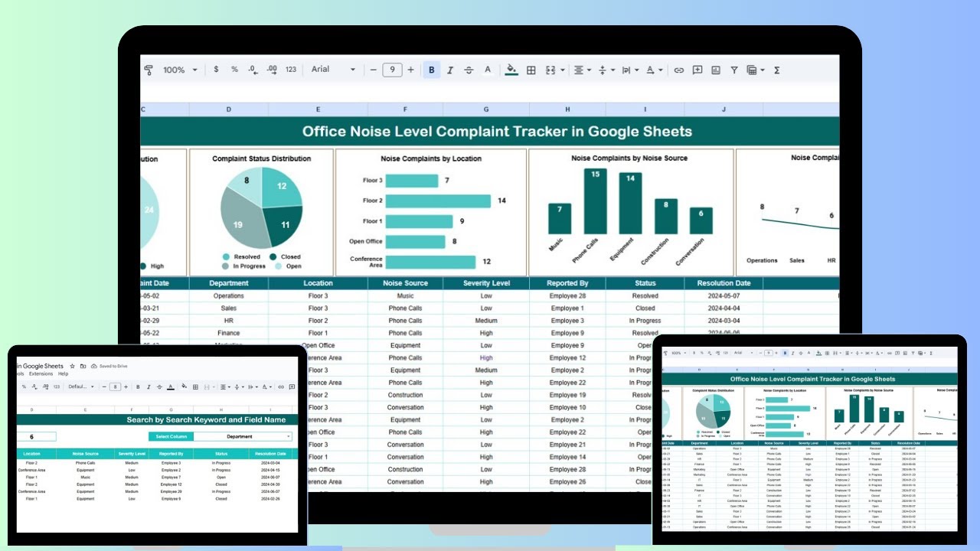Select the Employee 28 cell on the monitor
This screenshot has width=980, height=551.
tap(567, 295)
